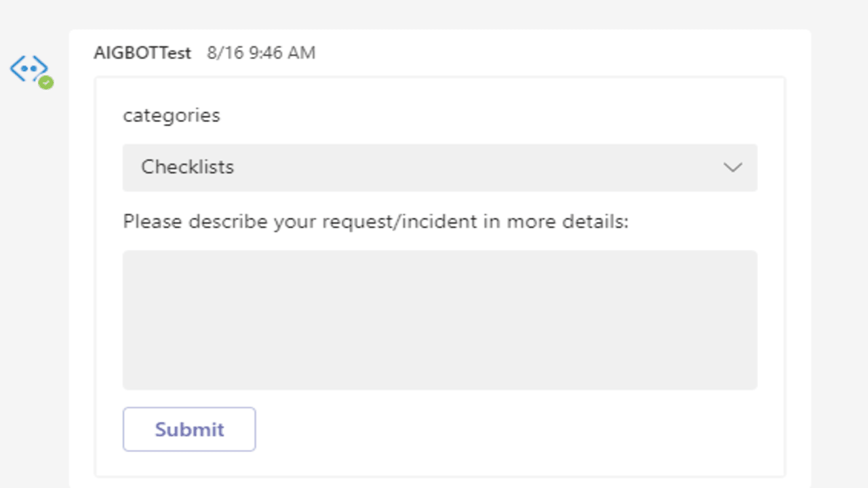Screen dimensions: 868x488
Task: Click the 'Please describe your request/incident' label
Action: coord(376,222)
